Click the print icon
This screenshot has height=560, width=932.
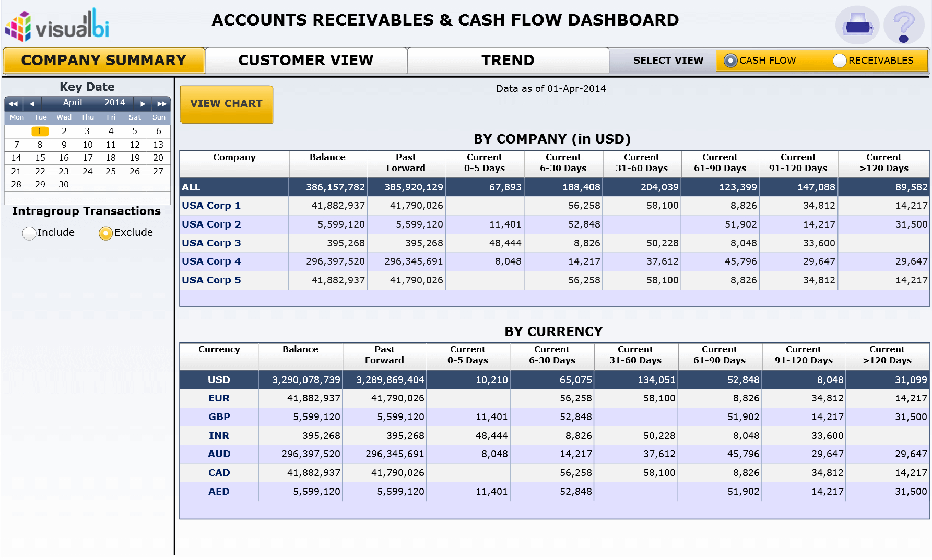click(x=857, y=25)
